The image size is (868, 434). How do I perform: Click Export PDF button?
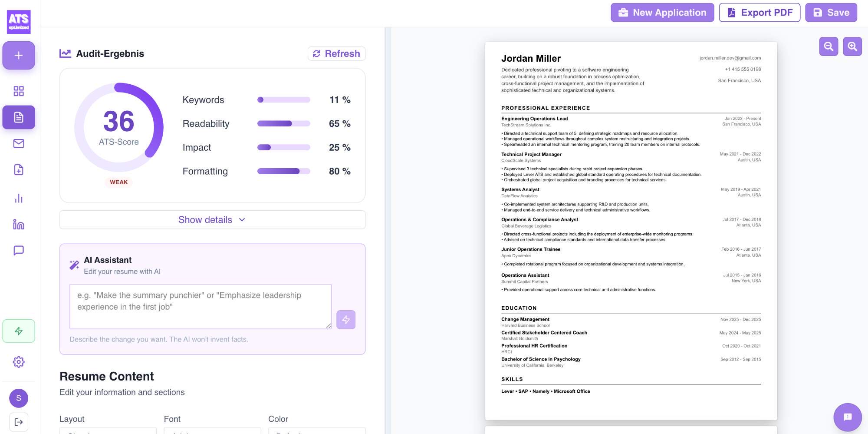point(759,13)
